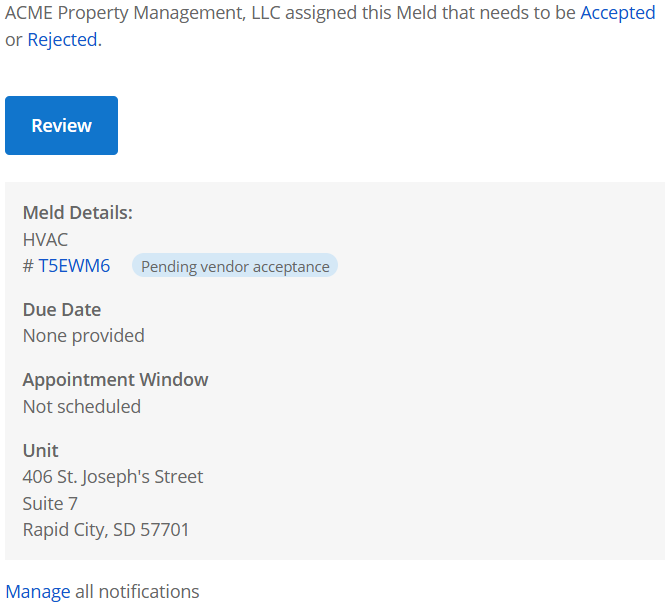Open the Accepted link
This screenshot has height=612, width=672.
(617, 13)
